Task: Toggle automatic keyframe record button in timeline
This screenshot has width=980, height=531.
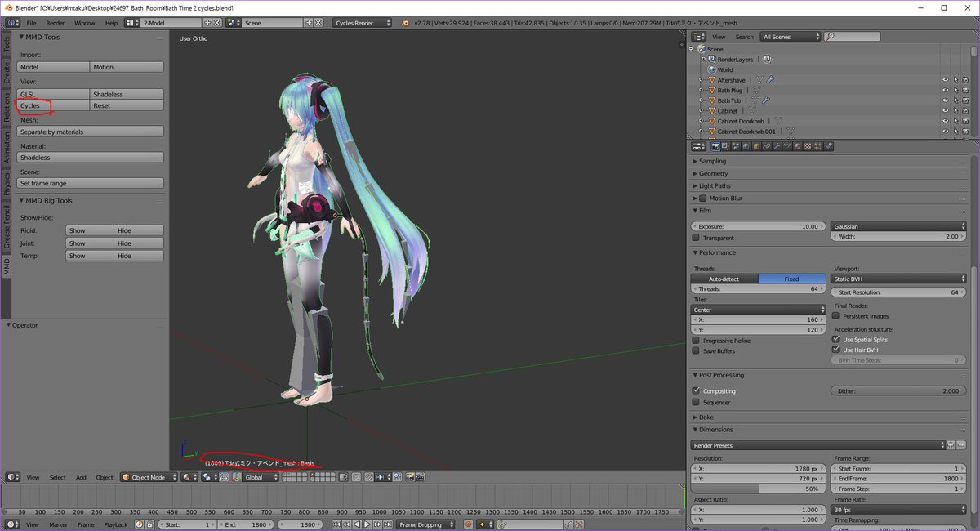Action: click(x=468, y=524)
